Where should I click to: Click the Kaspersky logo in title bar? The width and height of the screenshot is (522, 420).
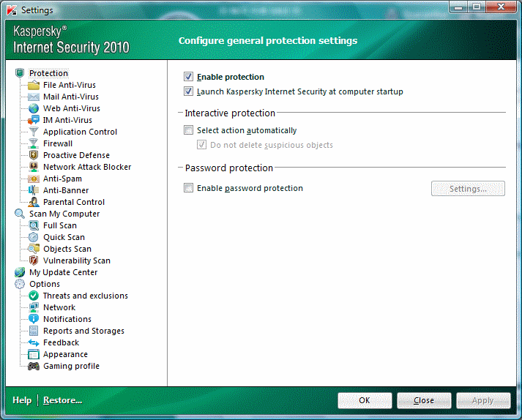(12, 10)
